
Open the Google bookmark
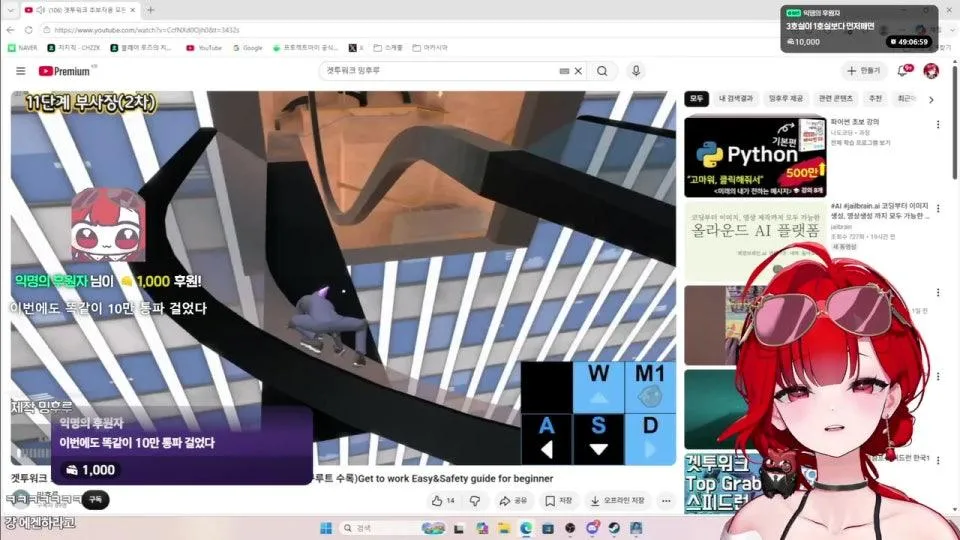247,47
